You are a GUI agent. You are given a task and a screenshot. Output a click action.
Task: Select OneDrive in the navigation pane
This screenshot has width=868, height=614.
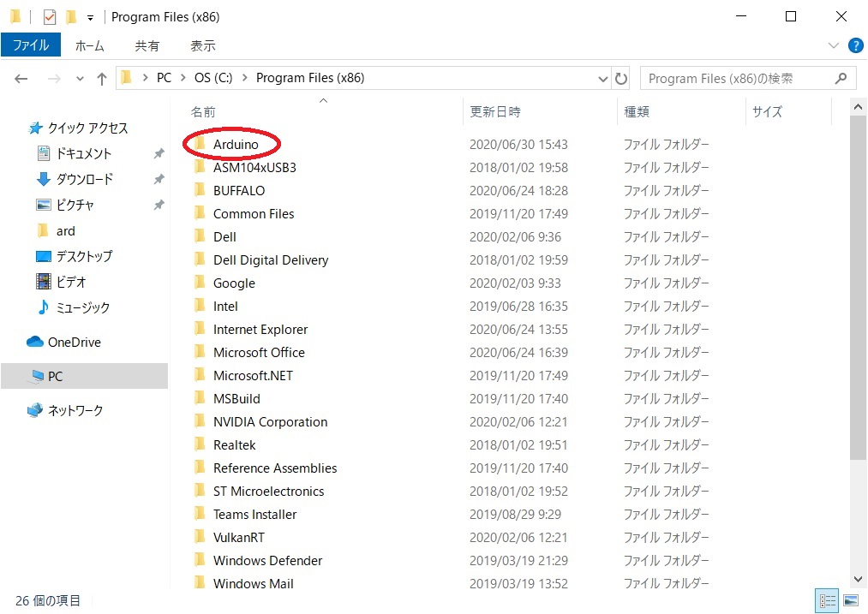(74, 342)
